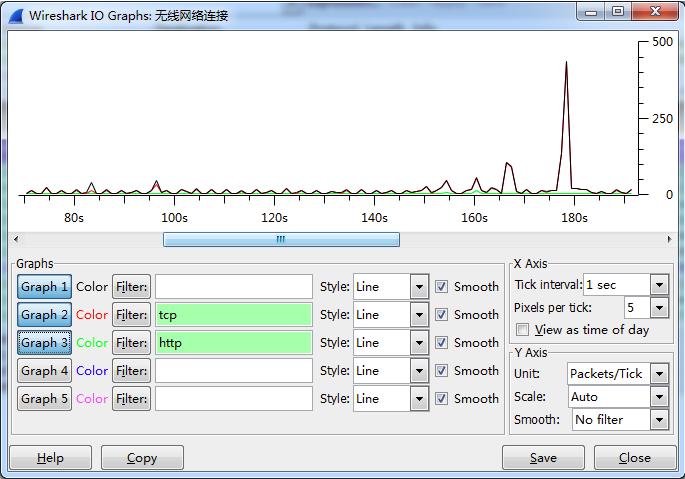
Task: Open Y Axis Smooth filter dropdown
Action: pos(659,420)
